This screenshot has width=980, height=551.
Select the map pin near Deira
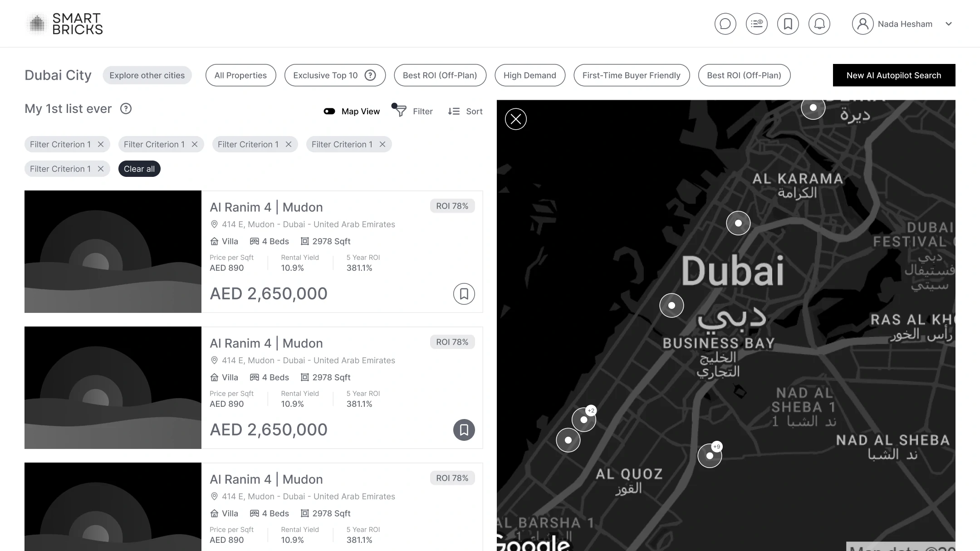(813, 107)
